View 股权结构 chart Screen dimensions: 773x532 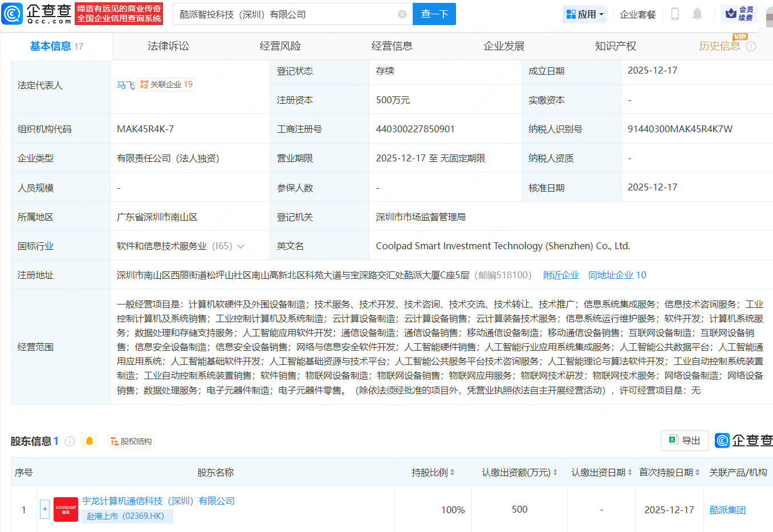(131, 441)
